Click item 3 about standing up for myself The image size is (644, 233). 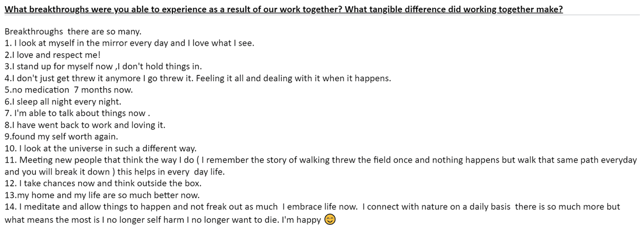pos(104,67)
